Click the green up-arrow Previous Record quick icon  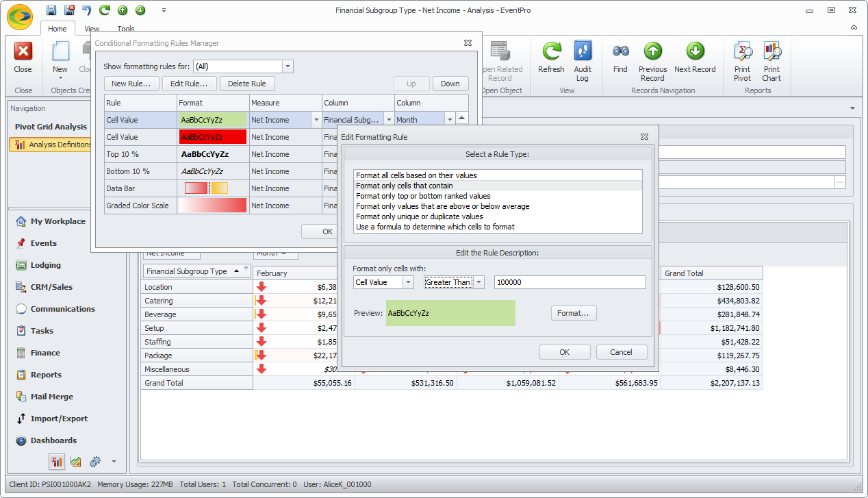coord(123,10)
